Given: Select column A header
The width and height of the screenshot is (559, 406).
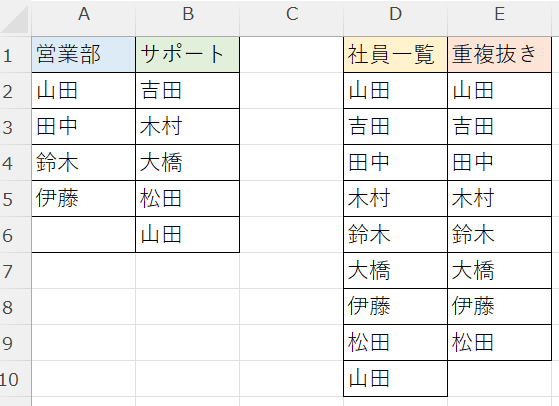Looking at the screenshot, I should point(83,15).
